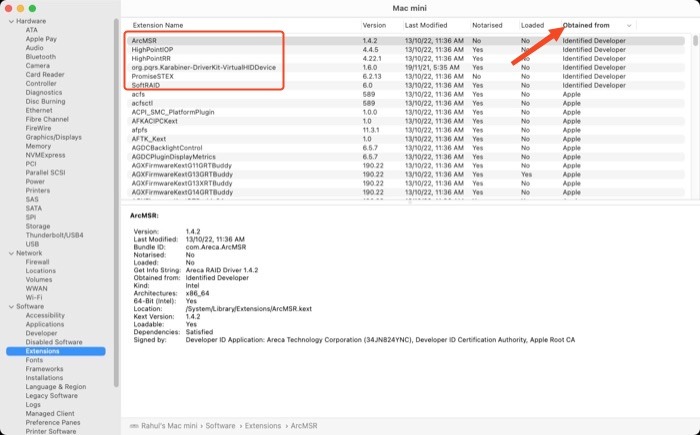700x435 pixels.
Task: Click Software in the bottom path bar
Action: [220, 426]
